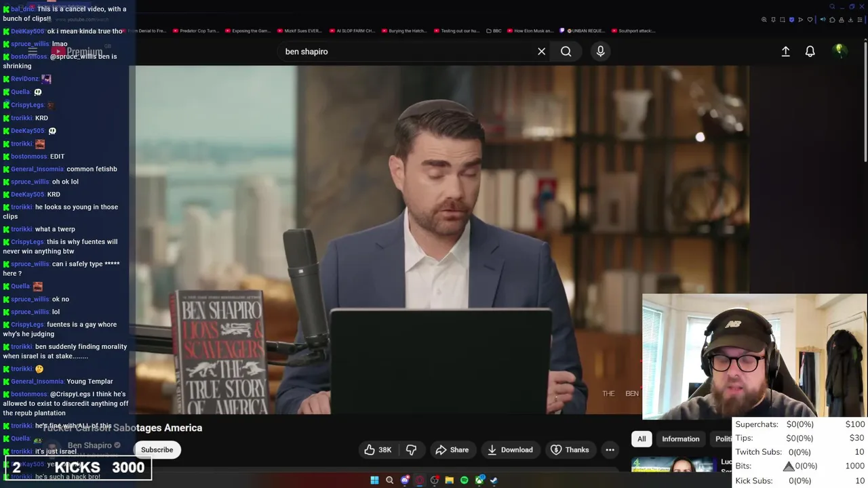Open the YouTube guide hamburger menu
Screen dimensions: 868x488
(x=32, y=52)
